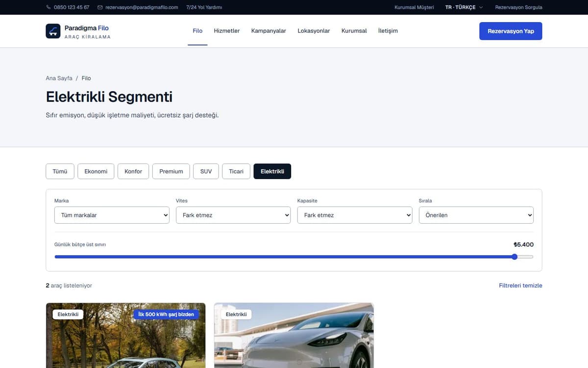Click the Rezervasyon Yap button

511,31
